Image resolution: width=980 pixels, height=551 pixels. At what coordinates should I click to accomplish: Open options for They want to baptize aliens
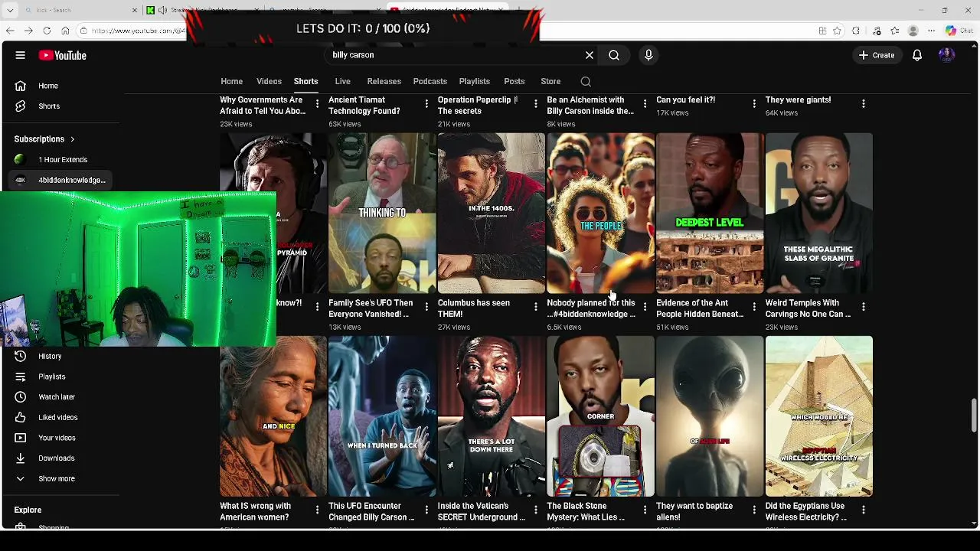754,510
